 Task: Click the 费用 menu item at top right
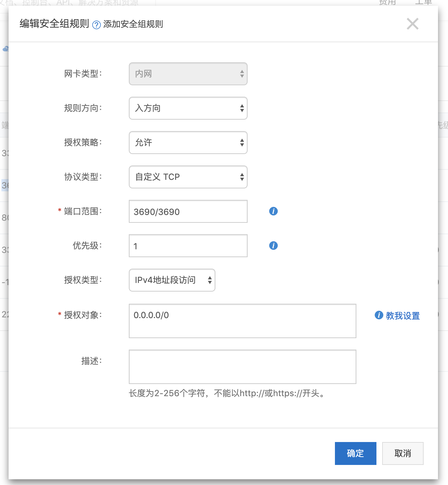(x=386, y=3)
